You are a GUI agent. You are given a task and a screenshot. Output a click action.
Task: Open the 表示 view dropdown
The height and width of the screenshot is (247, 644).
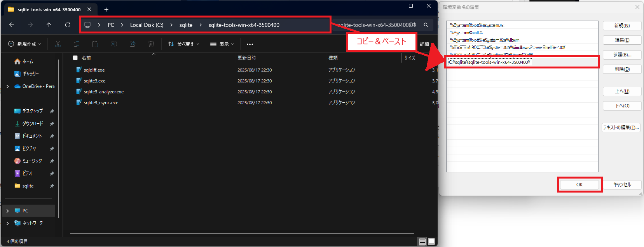pos(222,44)
